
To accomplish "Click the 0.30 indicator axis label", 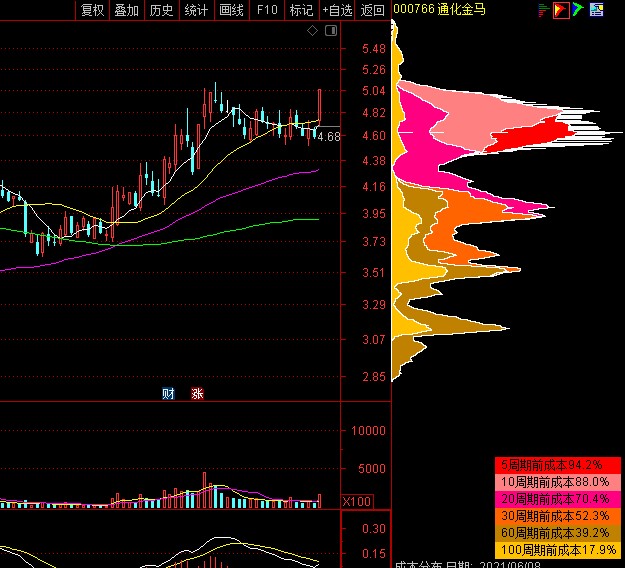I will [x=374, y=529].
